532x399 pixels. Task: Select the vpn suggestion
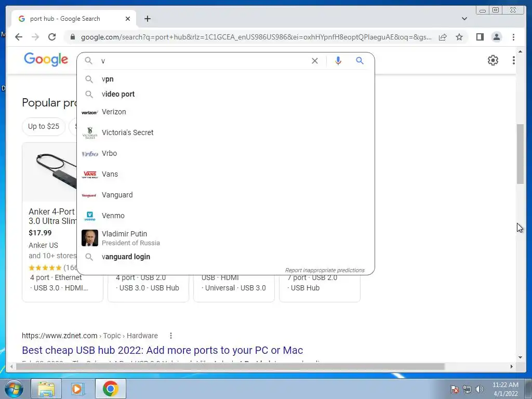tap(225, 79)
